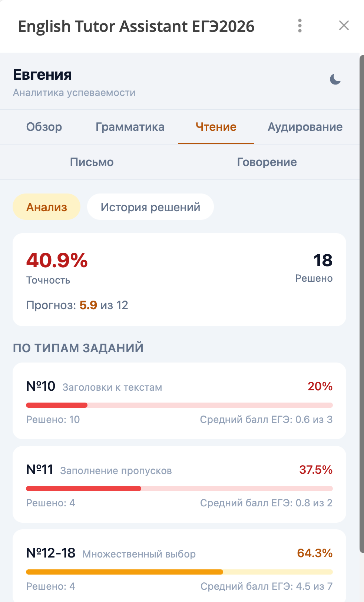Switch to История решений view
Screen dimensions: 364x602
point(150,207)
